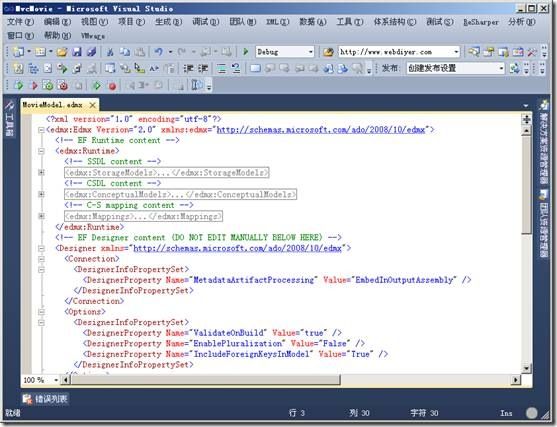The image size is (557, 427).
Task: Expand the collapsed edmx:ConceptualModels node
Action: click(x=41, y=194)
